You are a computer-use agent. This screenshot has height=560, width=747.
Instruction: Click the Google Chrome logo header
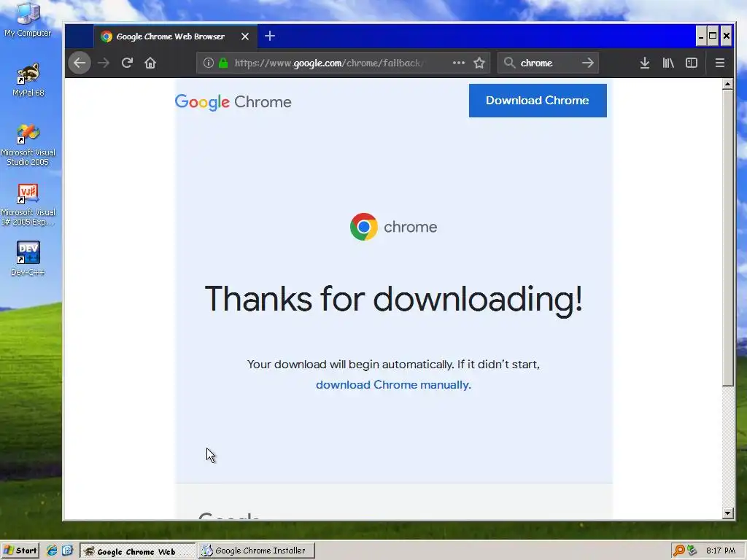click(233, 102)
